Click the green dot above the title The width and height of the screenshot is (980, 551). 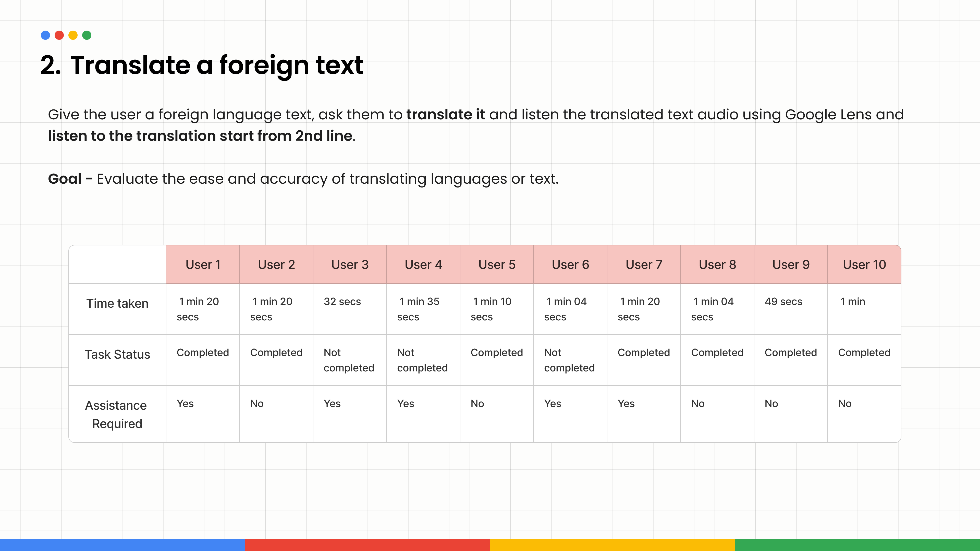click(x=87, y=35)
